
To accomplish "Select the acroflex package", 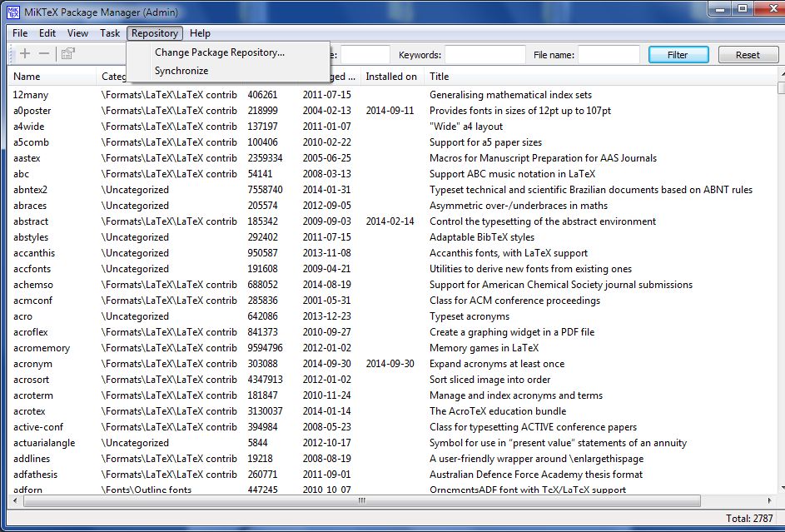I will tap(31, 332).
